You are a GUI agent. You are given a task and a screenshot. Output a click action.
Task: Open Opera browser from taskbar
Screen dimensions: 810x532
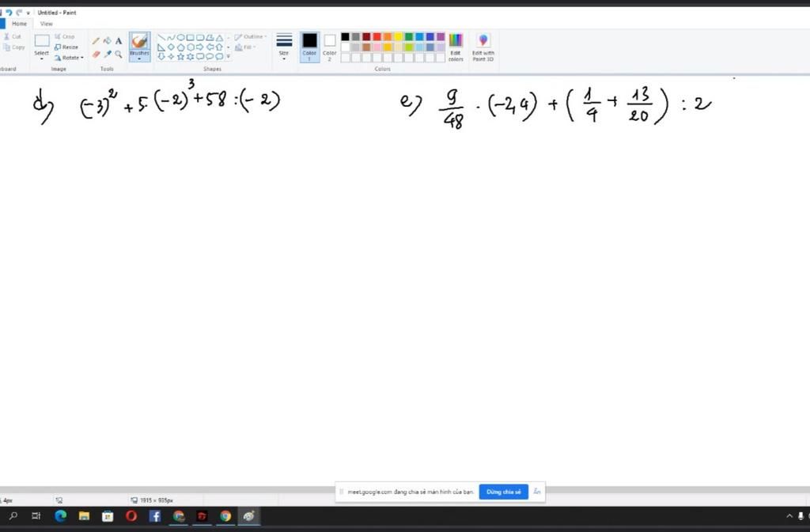tap(131, 516)
